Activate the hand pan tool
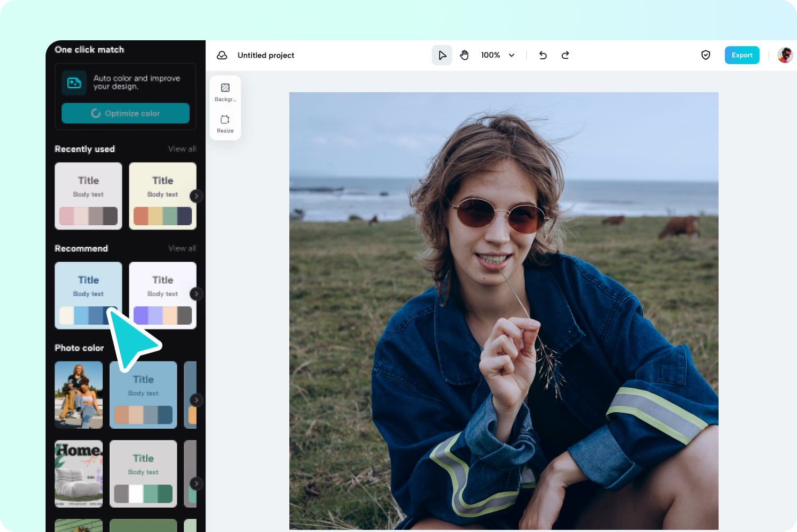The height and width of the screenshot is (532, 797). [x=464, y=55]
